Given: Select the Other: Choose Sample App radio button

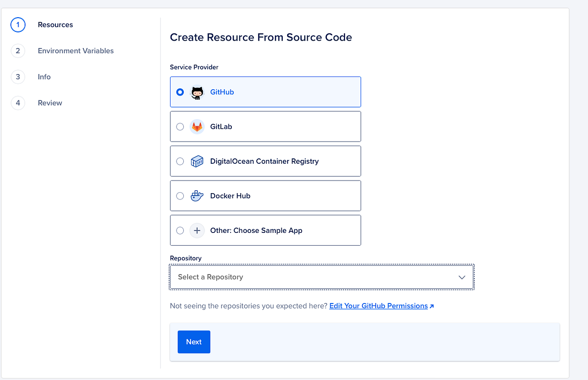Looking at the screenshot, I should [180, 230].
